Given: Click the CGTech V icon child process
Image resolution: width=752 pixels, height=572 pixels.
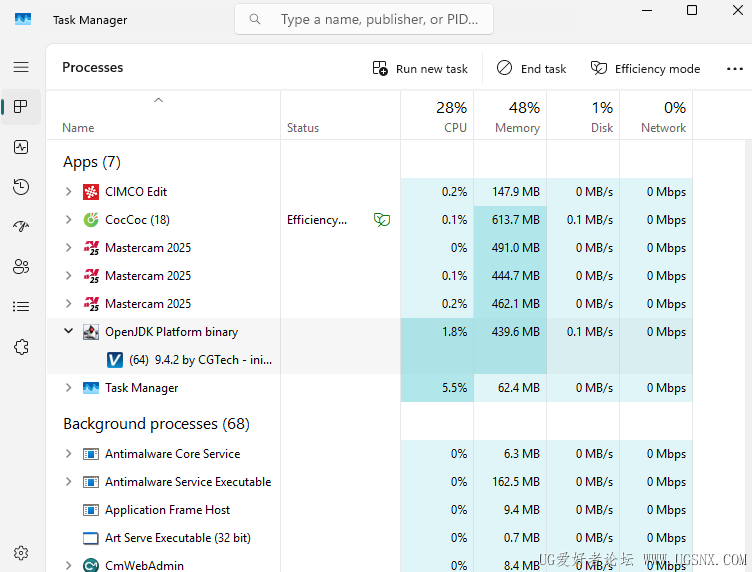Looking at the screenshot, I should [x=115, y=360].
